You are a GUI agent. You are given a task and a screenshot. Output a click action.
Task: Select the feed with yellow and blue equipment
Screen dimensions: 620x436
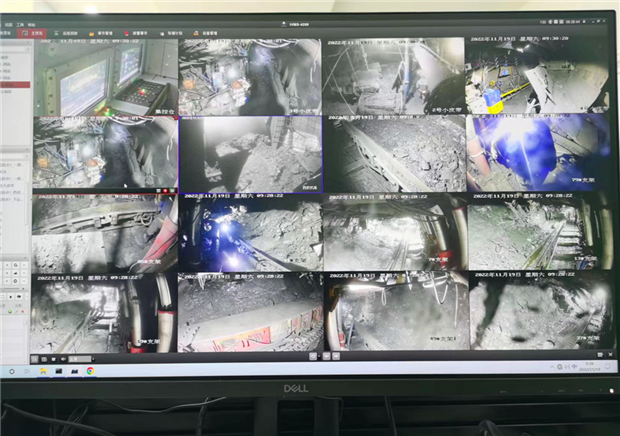(x=537, y=75)
